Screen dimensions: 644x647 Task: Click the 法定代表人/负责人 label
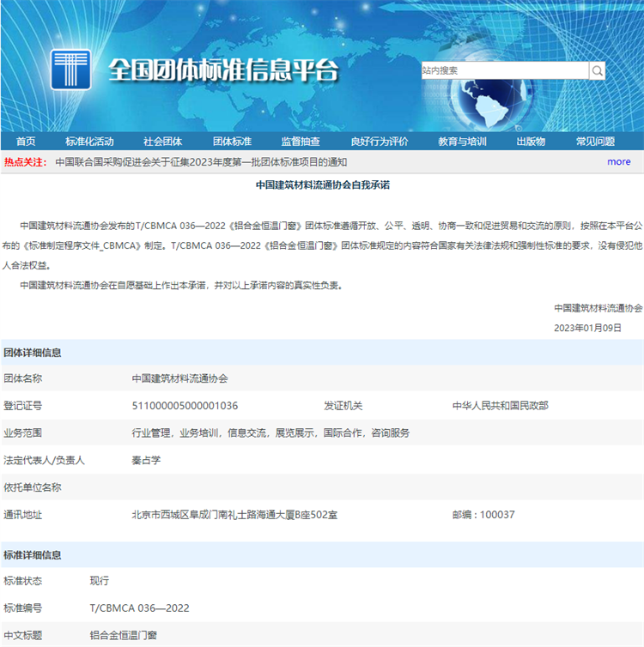pyautogui.click(x=44, y=460)
